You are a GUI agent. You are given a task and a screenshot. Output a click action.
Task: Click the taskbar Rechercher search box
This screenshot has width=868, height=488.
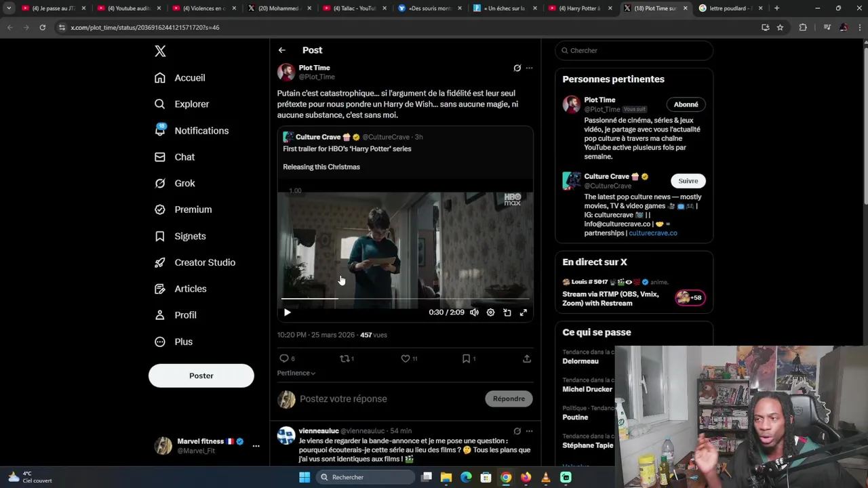366,478
